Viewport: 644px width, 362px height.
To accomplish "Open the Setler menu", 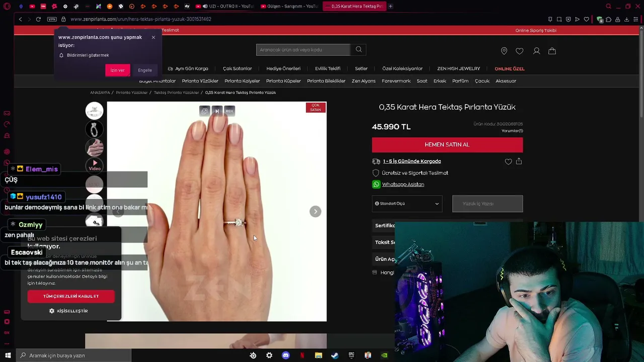I will [x=361, y=69].
